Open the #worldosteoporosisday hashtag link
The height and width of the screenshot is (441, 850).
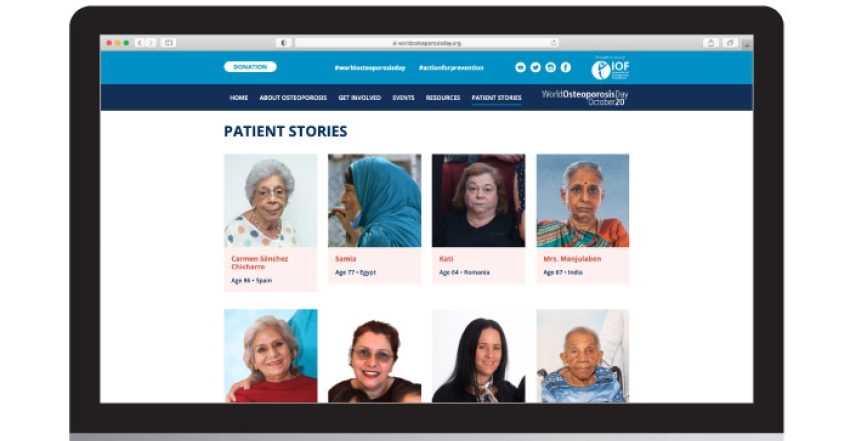(370, 68)
